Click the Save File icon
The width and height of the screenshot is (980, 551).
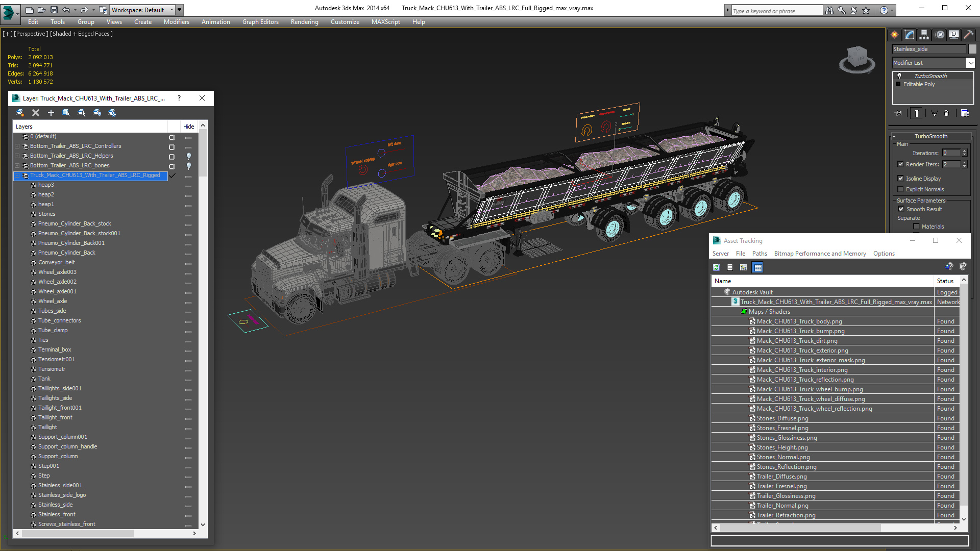[54, 10]
